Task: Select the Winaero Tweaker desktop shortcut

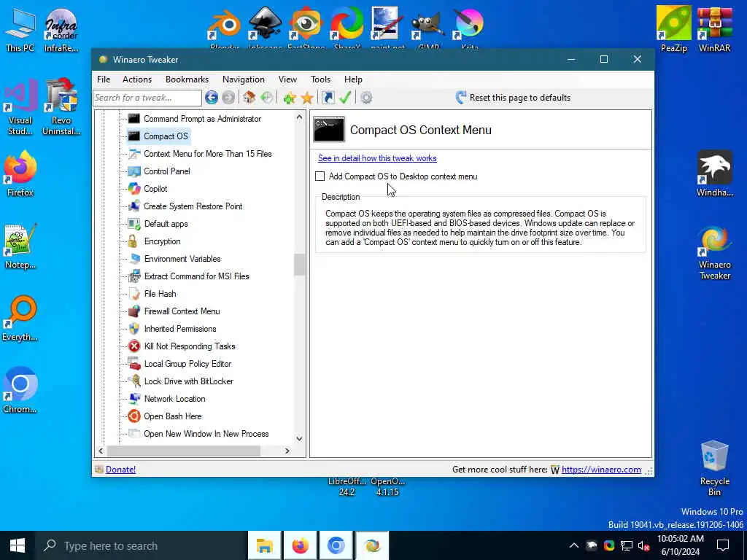Action: [715, 252]
